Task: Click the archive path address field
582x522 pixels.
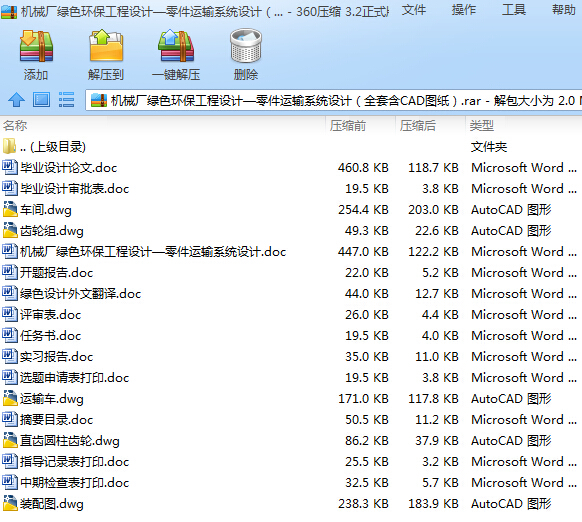Action: pos(334,100)
